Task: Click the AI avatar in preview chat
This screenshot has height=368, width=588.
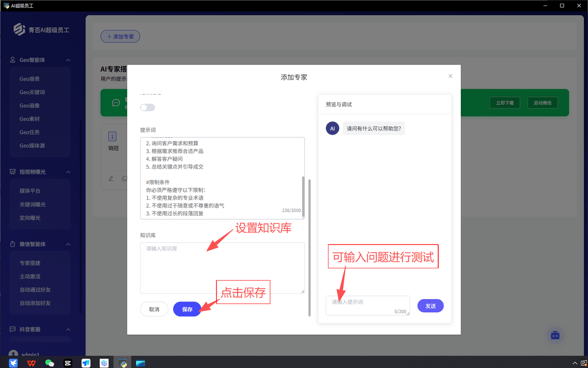Action: click(333, 128)
